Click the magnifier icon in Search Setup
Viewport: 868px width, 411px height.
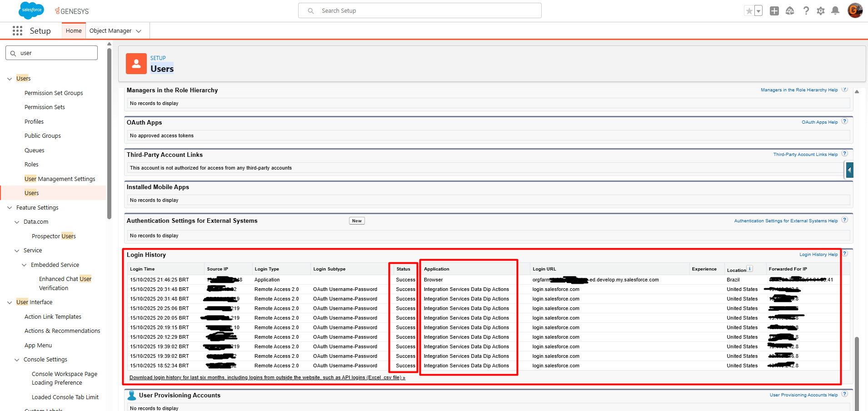(x=311, y=11)
